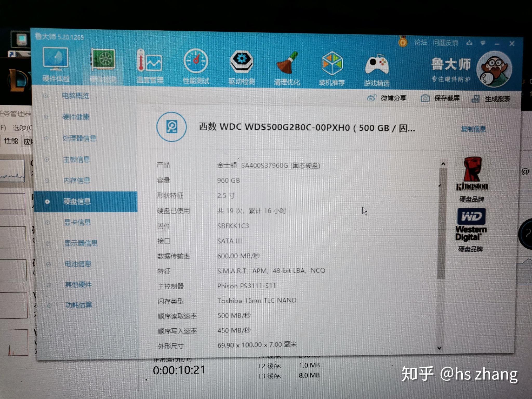Launch 性能测试 performance test
532x399 pixels.
(x=196, y=67)
